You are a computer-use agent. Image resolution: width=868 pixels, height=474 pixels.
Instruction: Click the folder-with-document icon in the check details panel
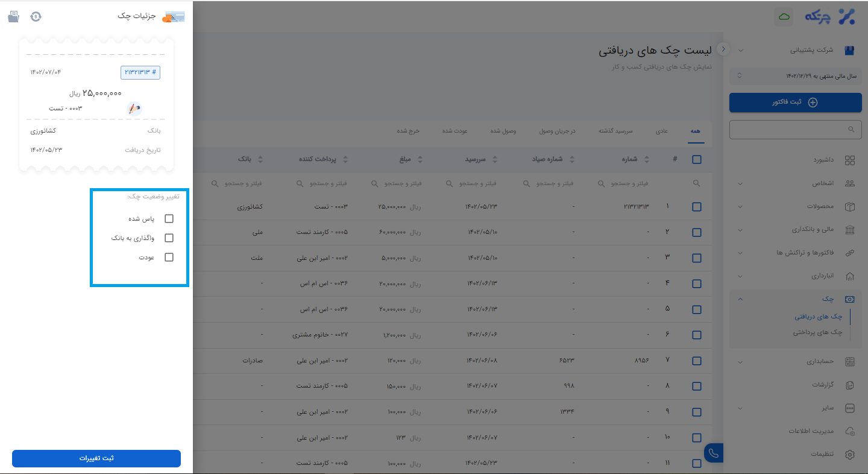(x=13, y=16)
